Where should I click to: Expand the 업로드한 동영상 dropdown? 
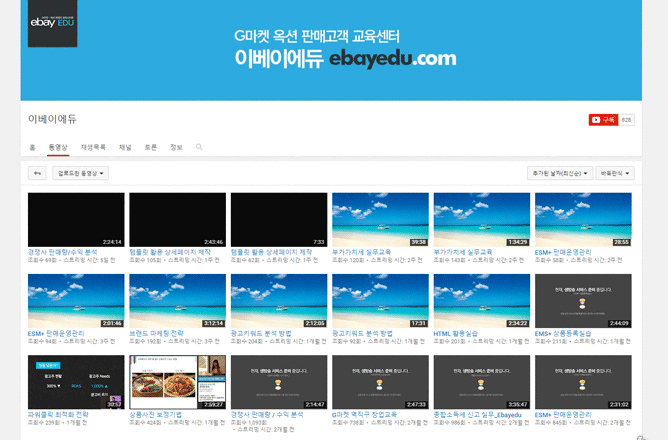coord(81,173)
